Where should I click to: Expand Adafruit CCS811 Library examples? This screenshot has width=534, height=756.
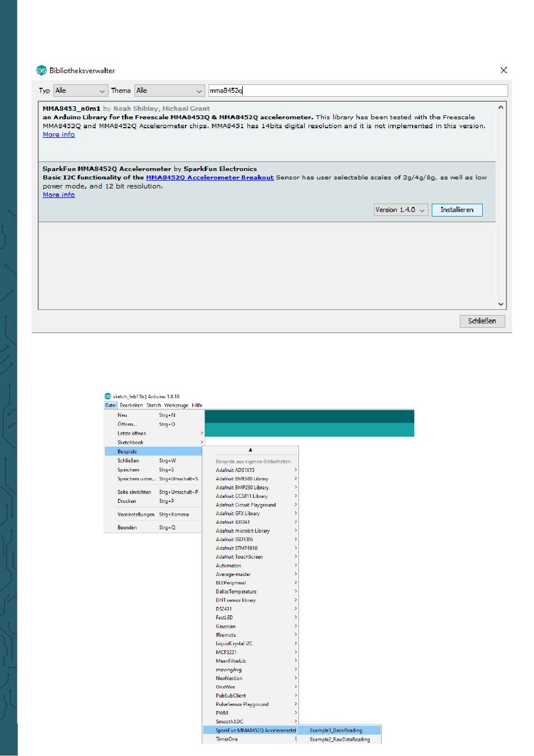tap(251, 496)
